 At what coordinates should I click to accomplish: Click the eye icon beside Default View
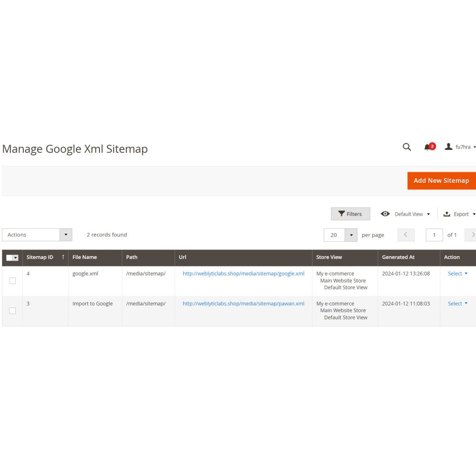tap(385, 214)
